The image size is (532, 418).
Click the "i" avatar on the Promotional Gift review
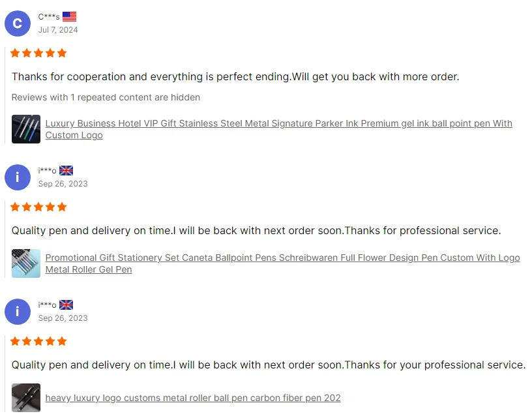pyautogui.click(x=18, y=177)
